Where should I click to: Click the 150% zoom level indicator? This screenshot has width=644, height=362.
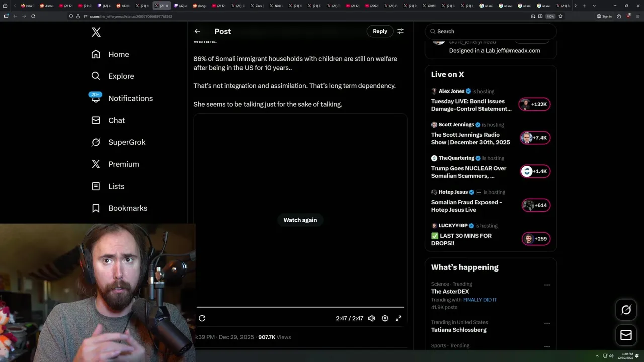550,16
